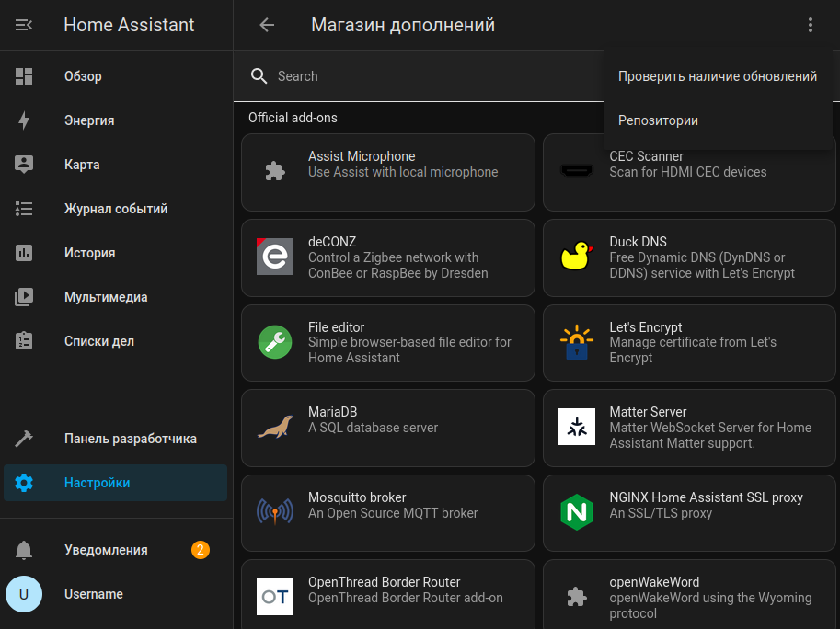
Task: Click the MariaDB seal icon
Action: coord(274,428)
